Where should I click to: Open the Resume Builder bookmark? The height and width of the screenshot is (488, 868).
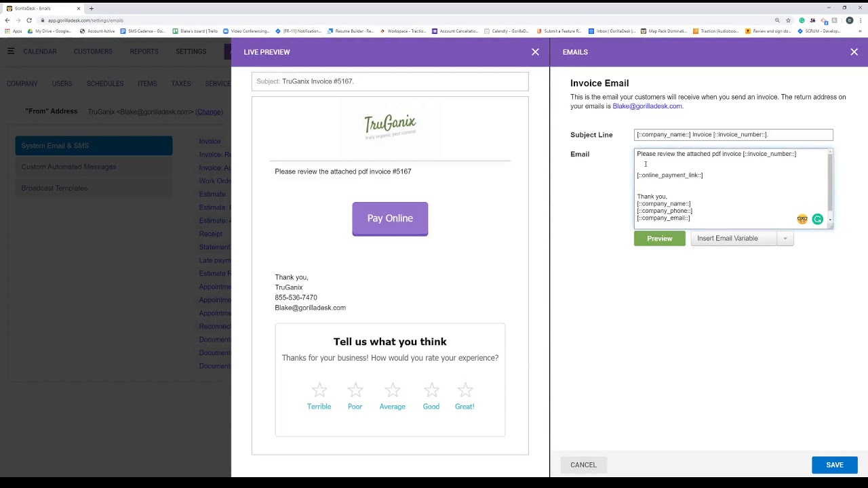350,31
